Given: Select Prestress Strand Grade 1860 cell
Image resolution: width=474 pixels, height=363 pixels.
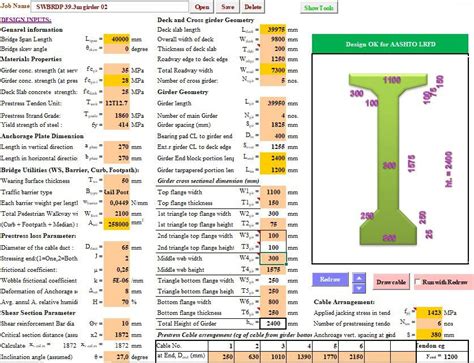Looking at the screenshot, I should point(116,115).
